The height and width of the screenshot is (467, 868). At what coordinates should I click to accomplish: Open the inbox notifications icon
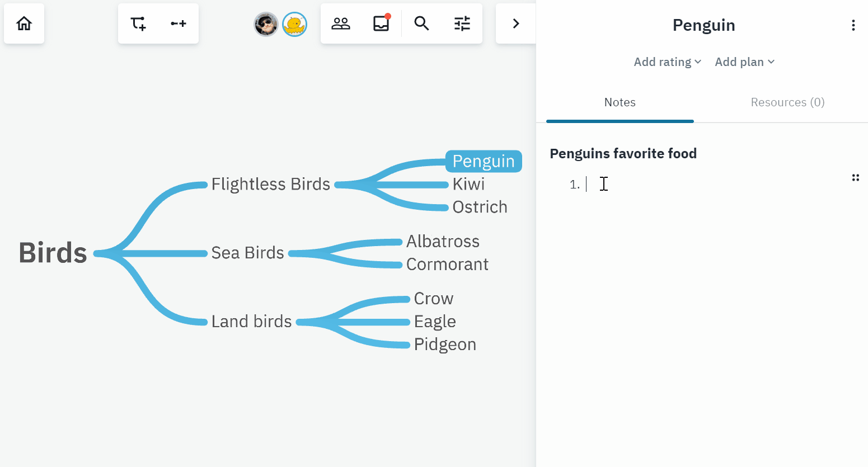click(x=381, y=23)
